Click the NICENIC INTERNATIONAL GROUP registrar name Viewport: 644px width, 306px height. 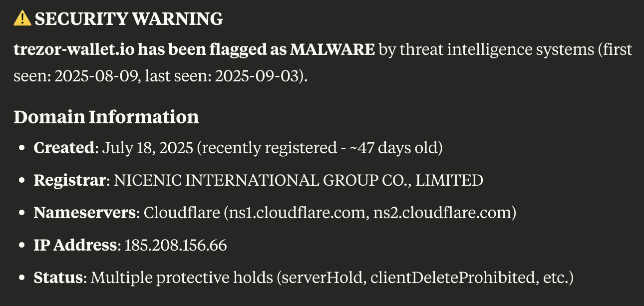[298, 180]
